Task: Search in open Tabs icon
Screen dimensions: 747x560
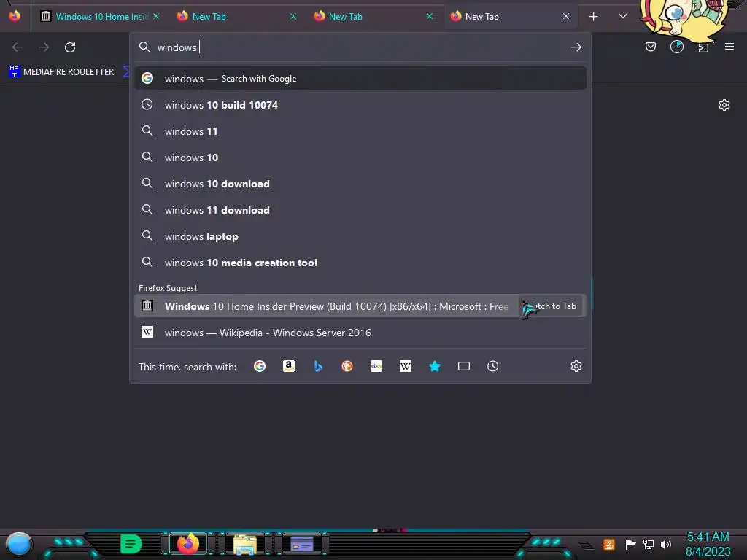Action: click(464, 366)
